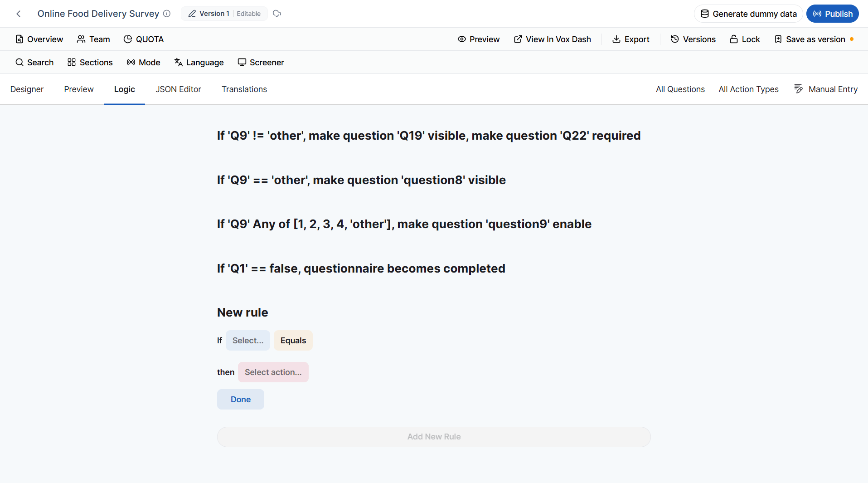Open the question Select... dropdown
The image size is (868, 483).
click(x=248, y=341)
